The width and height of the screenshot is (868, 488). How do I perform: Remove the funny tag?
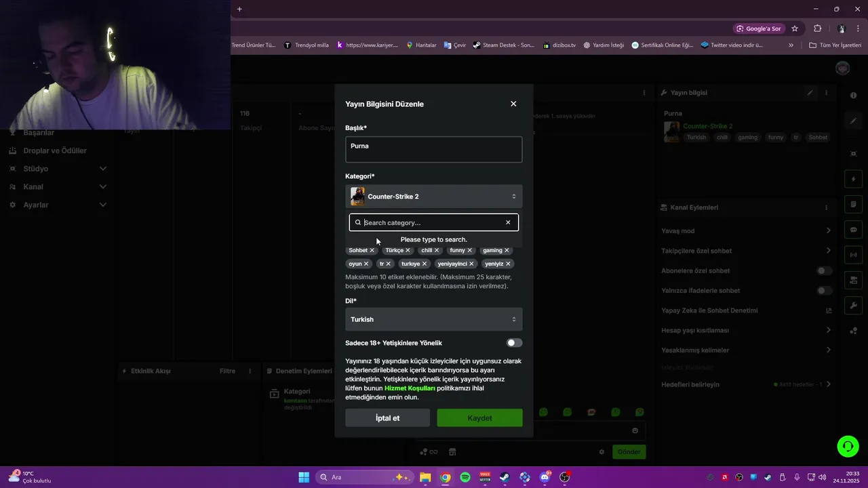[469, 250]
